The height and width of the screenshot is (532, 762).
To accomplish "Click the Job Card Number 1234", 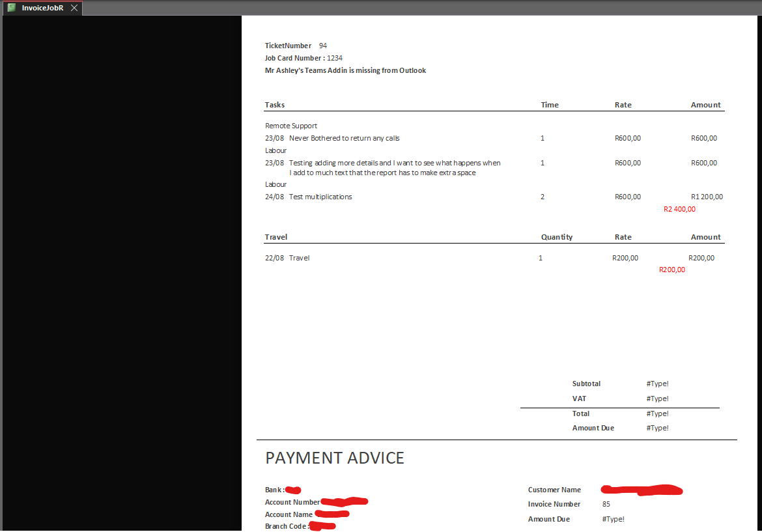I will (x=334, y=58).
